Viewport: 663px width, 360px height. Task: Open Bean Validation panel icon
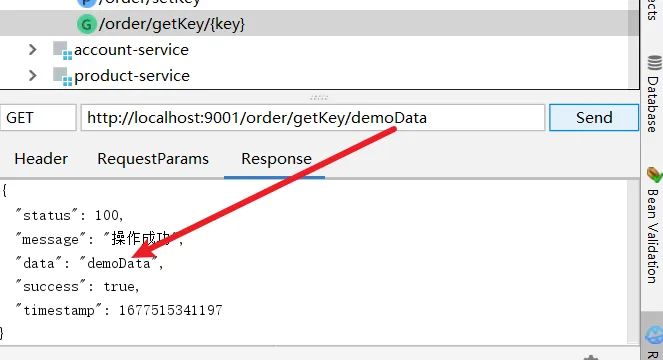point(654,174)
